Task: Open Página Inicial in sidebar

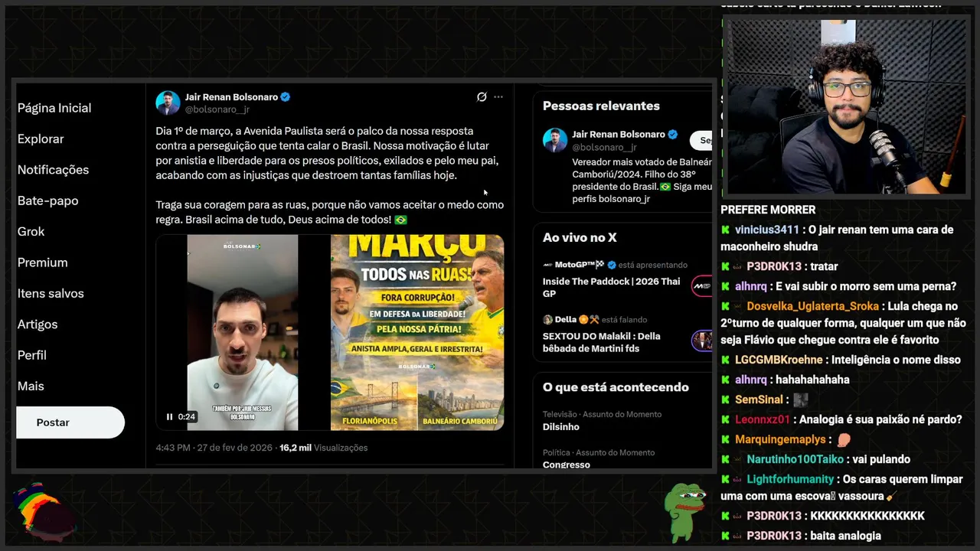Action: coord(54,108)
